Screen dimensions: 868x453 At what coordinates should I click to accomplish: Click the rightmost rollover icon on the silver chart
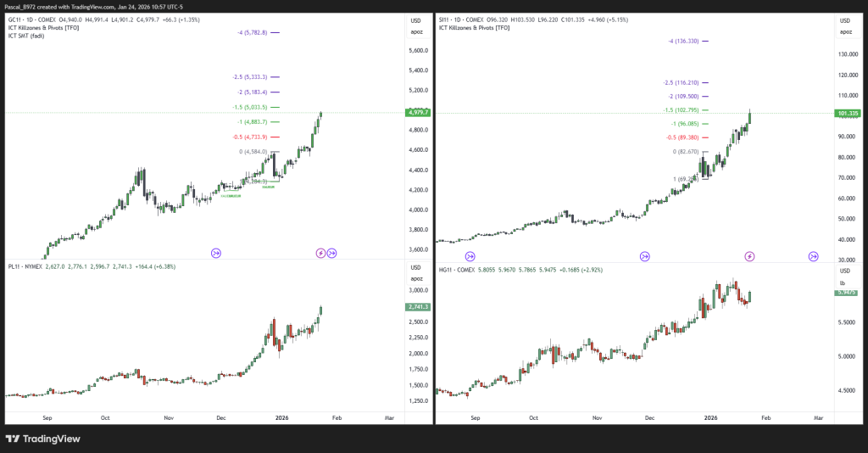tap(813, 256)
